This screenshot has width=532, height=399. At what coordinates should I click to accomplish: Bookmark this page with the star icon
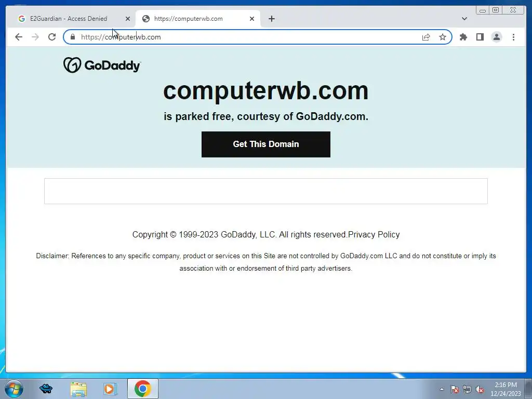pyautogui.click(x=443, y=37)
